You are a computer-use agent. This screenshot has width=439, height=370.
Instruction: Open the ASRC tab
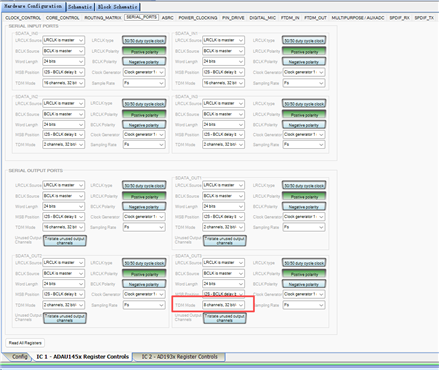(168, 18)
